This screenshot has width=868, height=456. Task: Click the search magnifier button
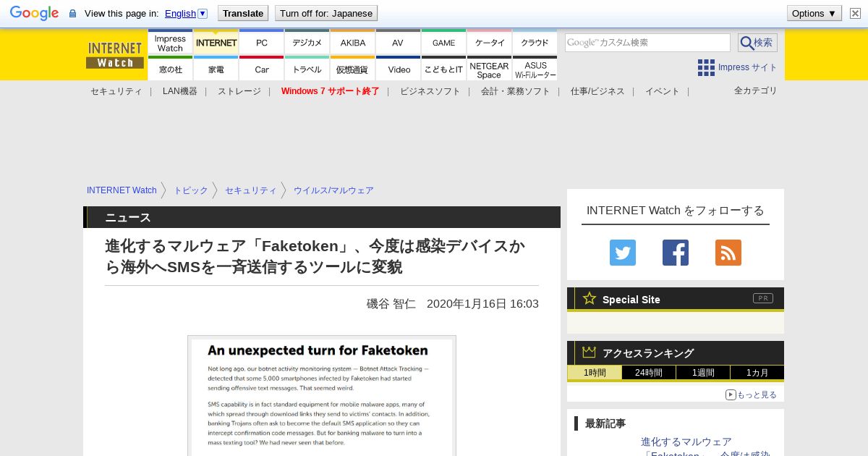[757, 43]
